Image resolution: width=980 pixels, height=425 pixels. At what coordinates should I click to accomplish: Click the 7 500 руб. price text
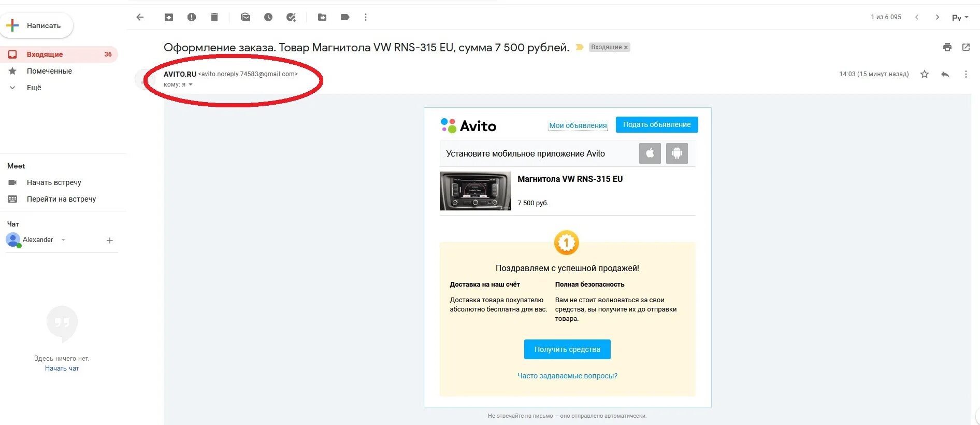coord(533,203)
